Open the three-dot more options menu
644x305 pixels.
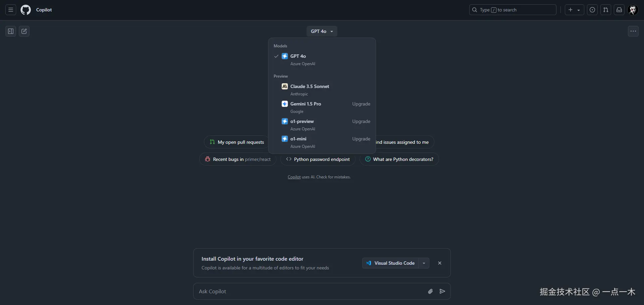point(633,31)
